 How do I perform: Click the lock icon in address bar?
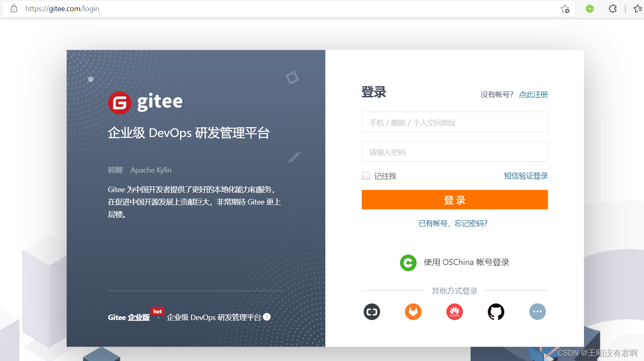[x=14, y=9]
